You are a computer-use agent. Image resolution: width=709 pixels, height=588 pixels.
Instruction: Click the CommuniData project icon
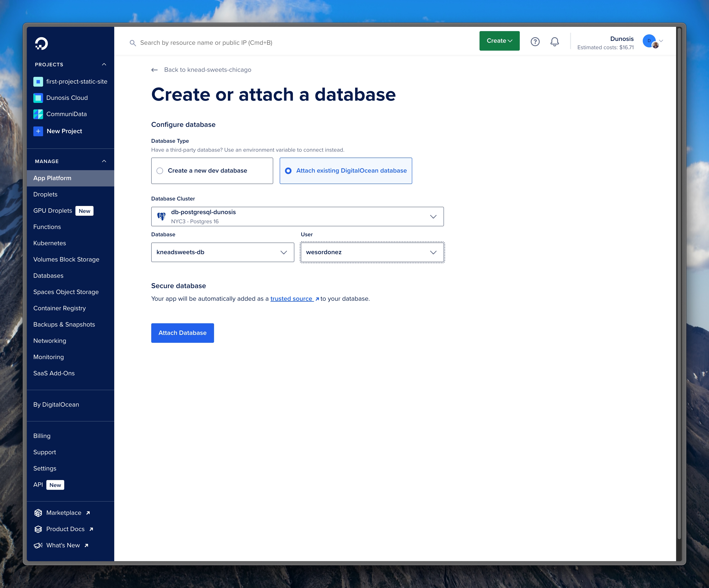tap(38, 114)
